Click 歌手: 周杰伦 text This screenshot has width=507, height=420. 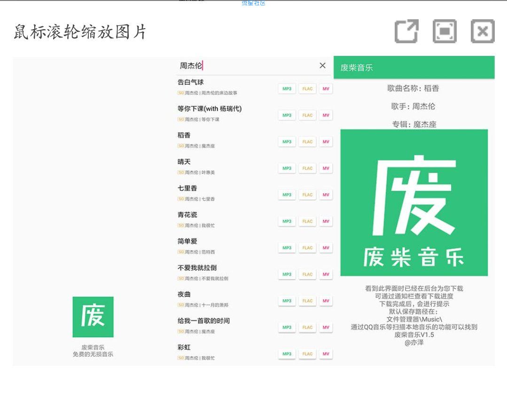tap(413, 106)
